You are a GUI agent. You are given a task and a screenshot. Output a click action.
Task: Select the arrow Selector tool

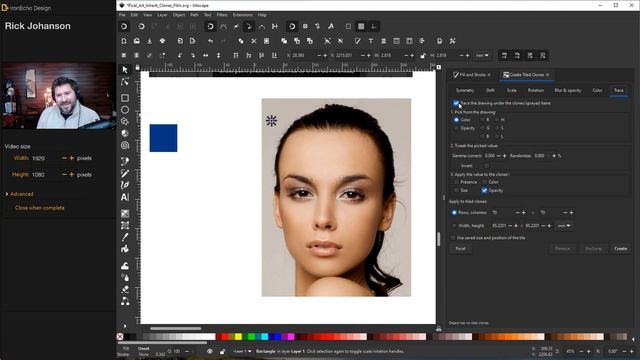pos(125,70)
